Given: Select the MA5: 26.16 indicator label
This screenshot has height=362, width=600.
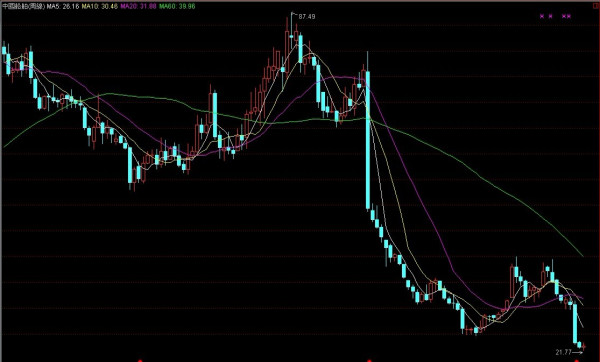Looking at the screenshot, I should pyautogui.click(x=63, y=6).
